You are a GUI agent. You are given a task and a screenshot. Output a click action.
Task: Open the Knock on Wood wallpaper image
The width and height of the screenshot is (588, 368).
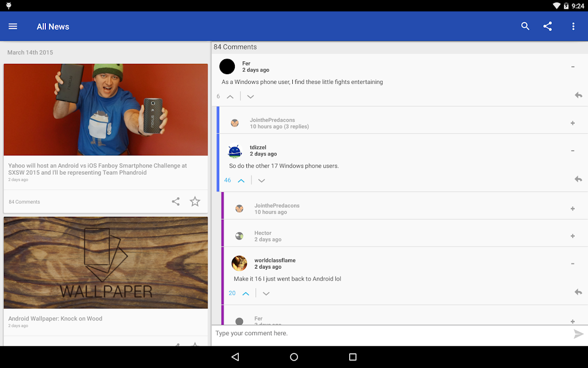106,263
